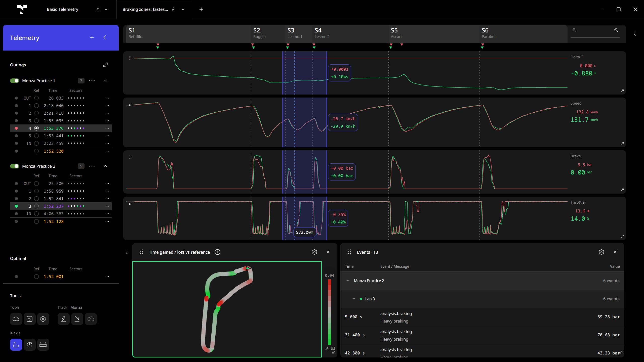The width and height of the screenshot is (644, 362).
Task: Select the time X-axis clock icon
Action: pyautogui.click(x=29, y=345)
